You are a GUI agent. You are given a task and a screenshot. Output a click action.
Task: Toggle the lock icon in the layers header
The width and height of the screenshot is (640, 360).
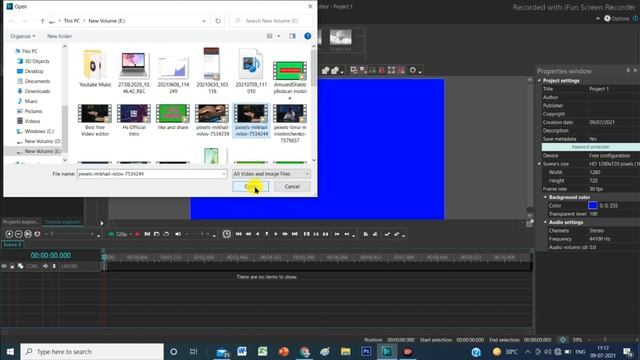point(12,266)
